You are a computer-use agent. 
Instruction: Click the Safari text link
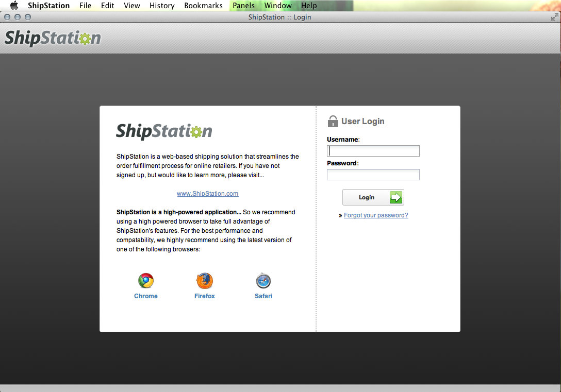(263, 296)
